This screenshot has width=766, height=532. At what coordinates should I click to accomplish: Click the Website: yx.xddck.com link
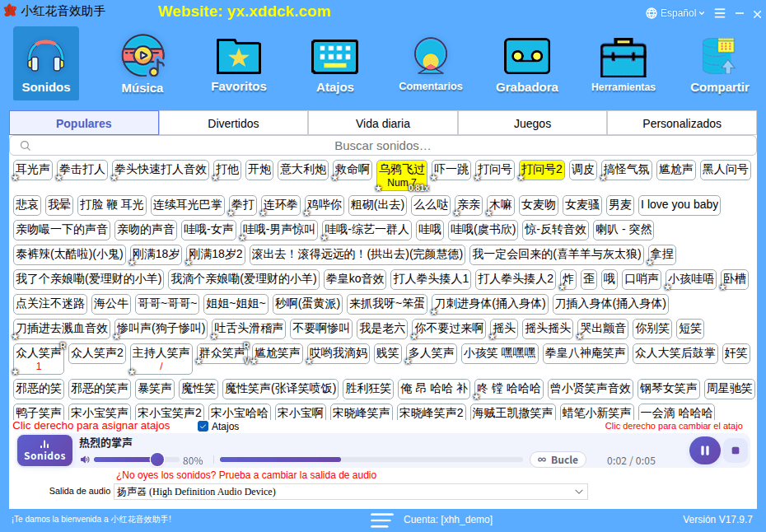click(x=245, y=12)
